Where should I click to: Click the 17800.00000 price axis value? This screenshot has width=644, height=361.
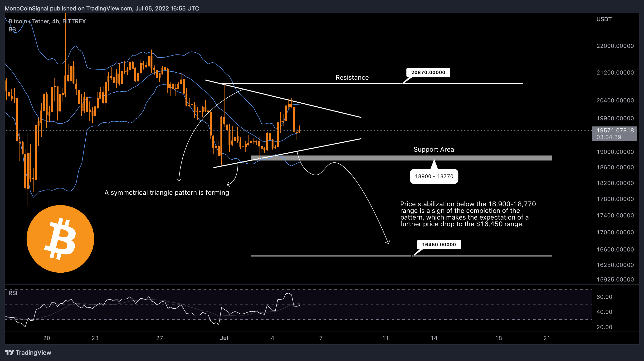point(615,199)
